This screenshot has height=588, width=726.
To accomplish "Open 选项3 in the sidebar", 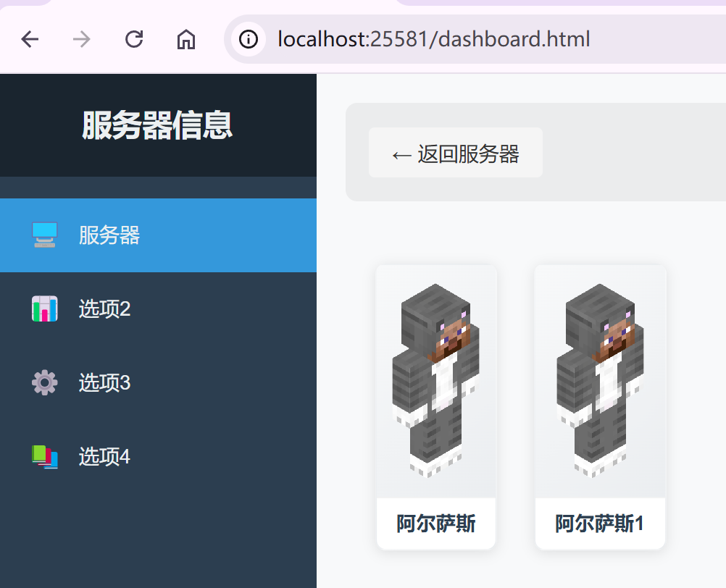I will click(159, 382).
